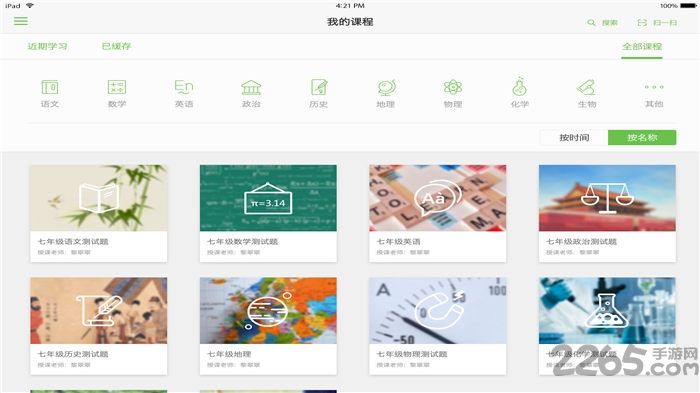Click 七年级数学测试题 course title
This screenshot has height=393, width=700.
[x=242, y=242]
